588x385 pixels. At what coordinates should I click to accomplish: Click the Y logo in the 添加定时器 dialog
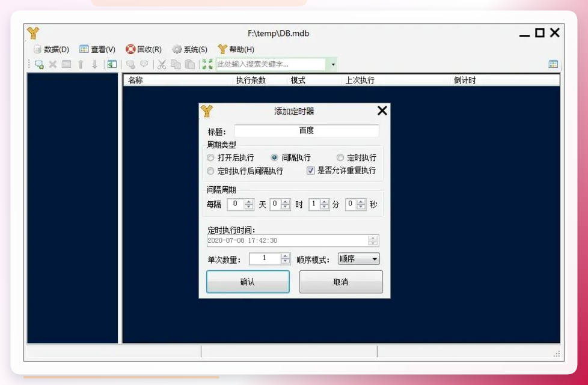click(207, 111)
